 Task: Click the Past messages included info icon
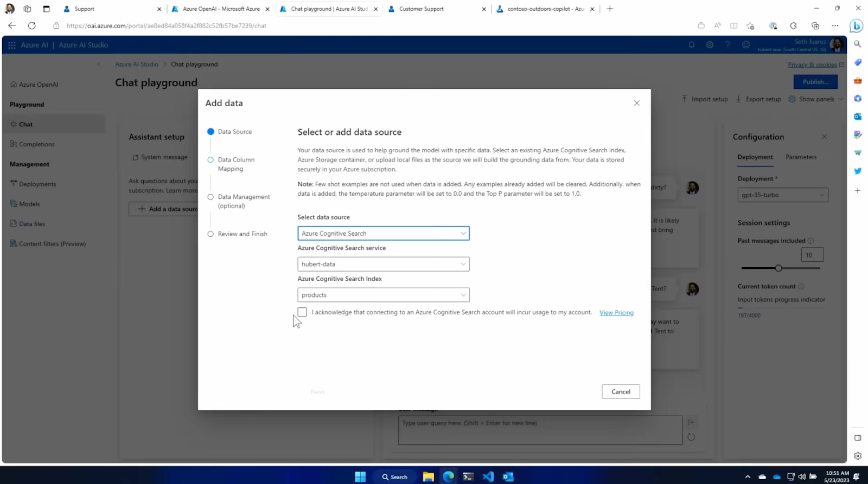(810, 241)
